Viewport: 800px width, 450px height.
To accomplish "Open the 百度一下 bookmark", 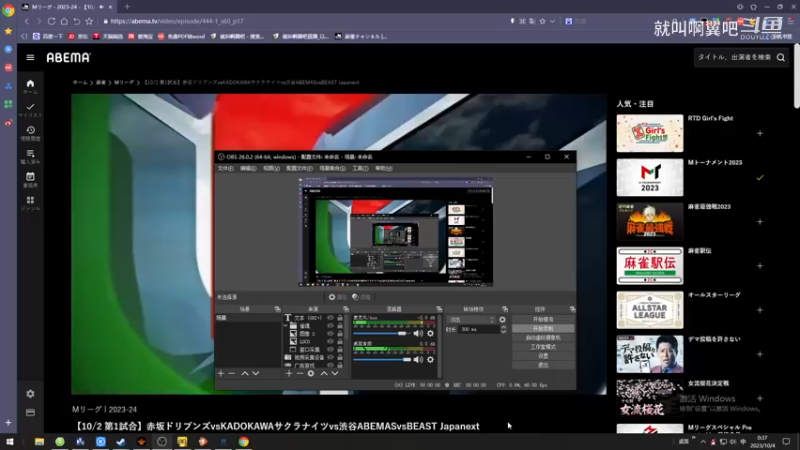I will (x=48, y=37).
